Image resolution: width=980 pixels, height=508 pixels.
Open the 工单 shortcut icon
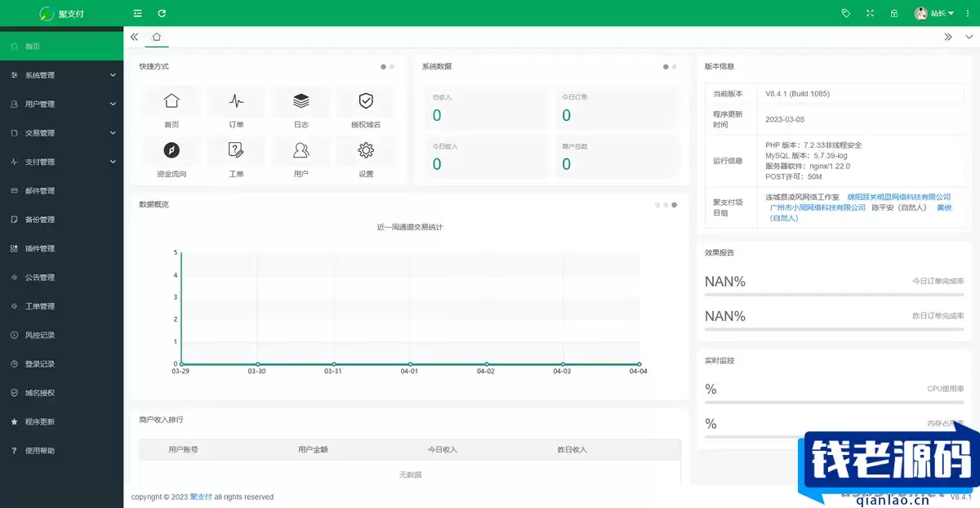coord(236,150)
